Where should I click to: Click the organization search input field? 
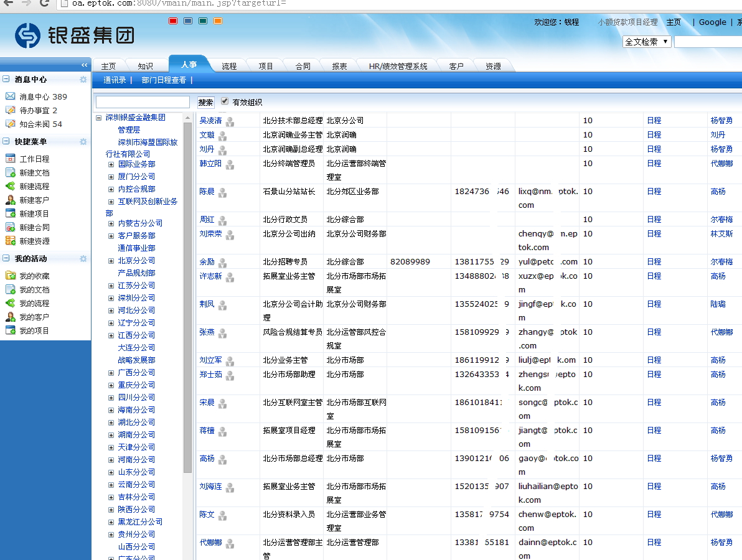143,102
